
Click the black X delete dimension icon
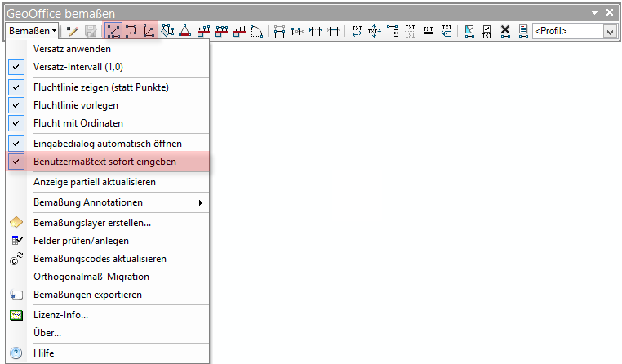point(505,31)
